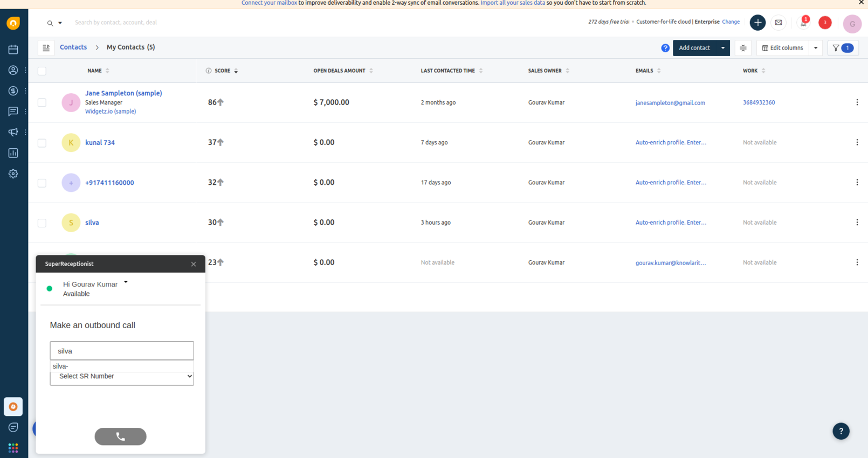Sort by the Score column header
The height and width of the screenshot is (458, 868).
222,71
